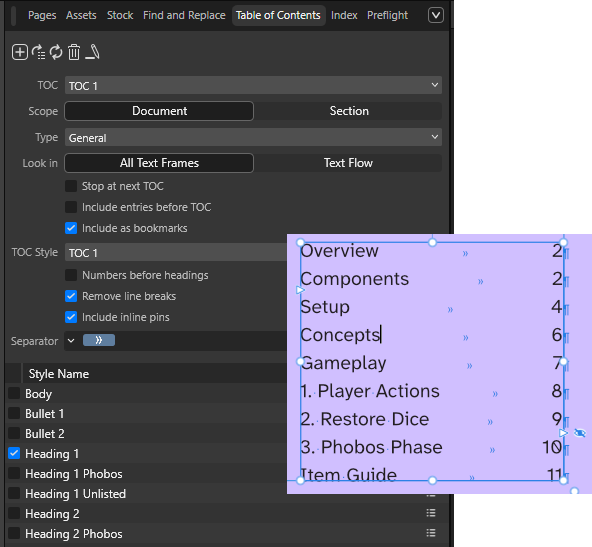This screenshot has width=592, height=547.
Task: Uncheck the Heading 1 style checkbox
Action: [x=14, y=453]
